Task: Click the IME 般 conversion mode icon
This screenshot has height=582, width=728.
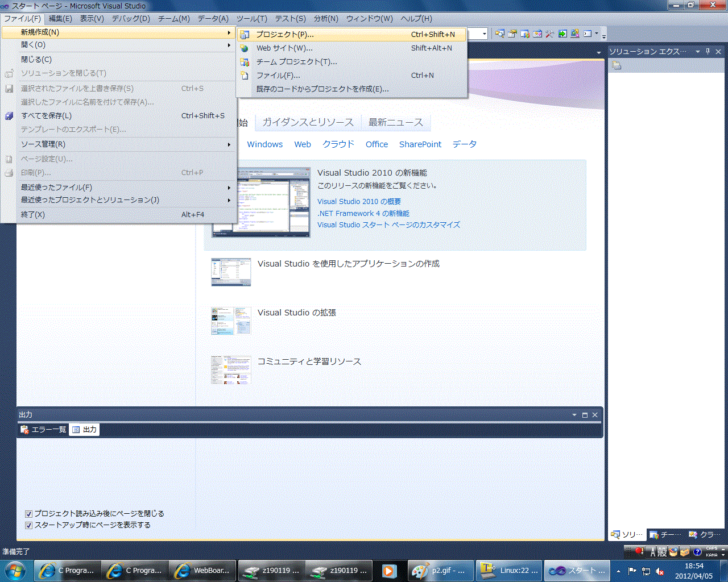Action: point(662,552)
